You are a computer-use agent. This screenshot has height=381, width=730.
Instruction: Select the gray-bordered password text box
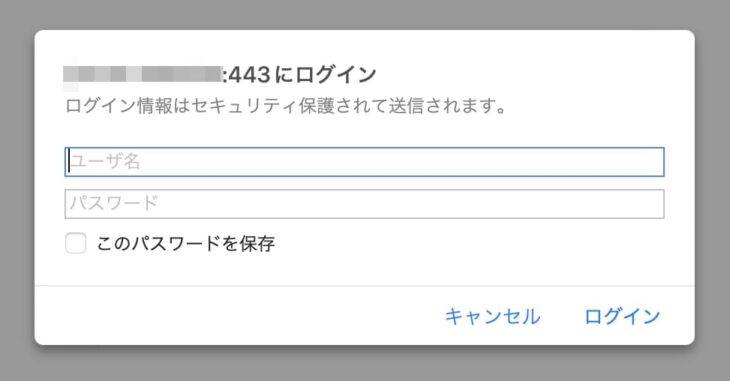click(364, 204)
